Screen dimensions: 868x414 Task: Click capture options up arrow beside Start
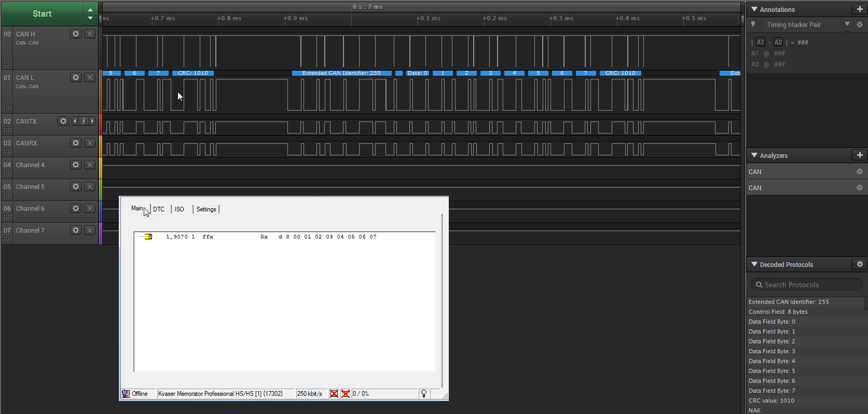[90, 9]
